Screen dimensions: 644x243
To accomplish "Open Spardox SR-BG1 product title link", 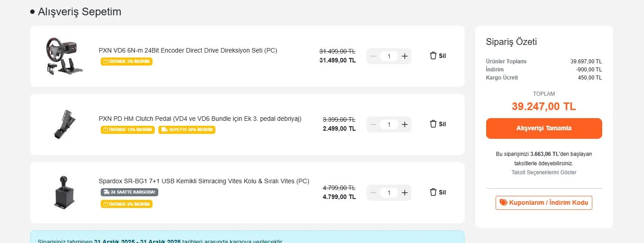I will click(x=204, y=181).
